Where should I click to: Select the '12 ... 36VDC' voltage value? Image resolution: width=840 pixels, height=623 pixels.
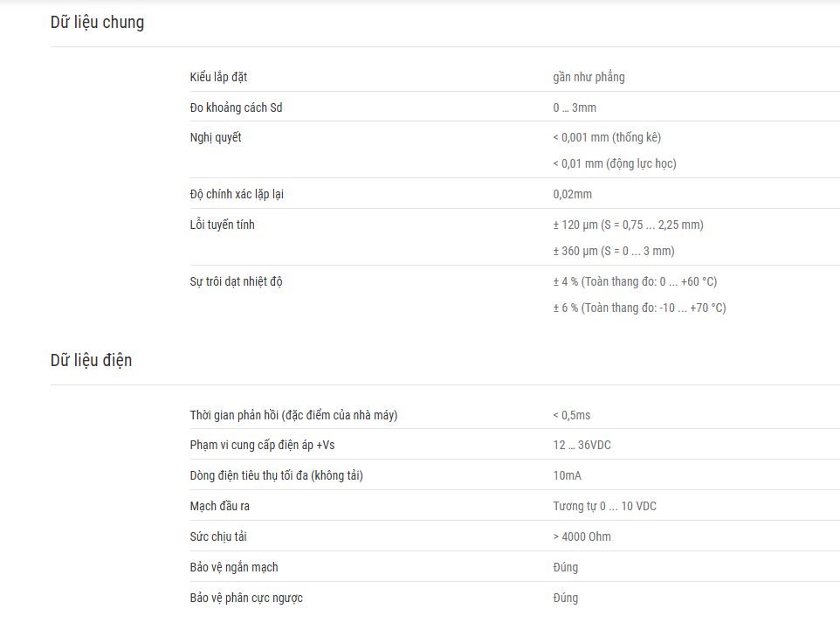coord(582,446)
